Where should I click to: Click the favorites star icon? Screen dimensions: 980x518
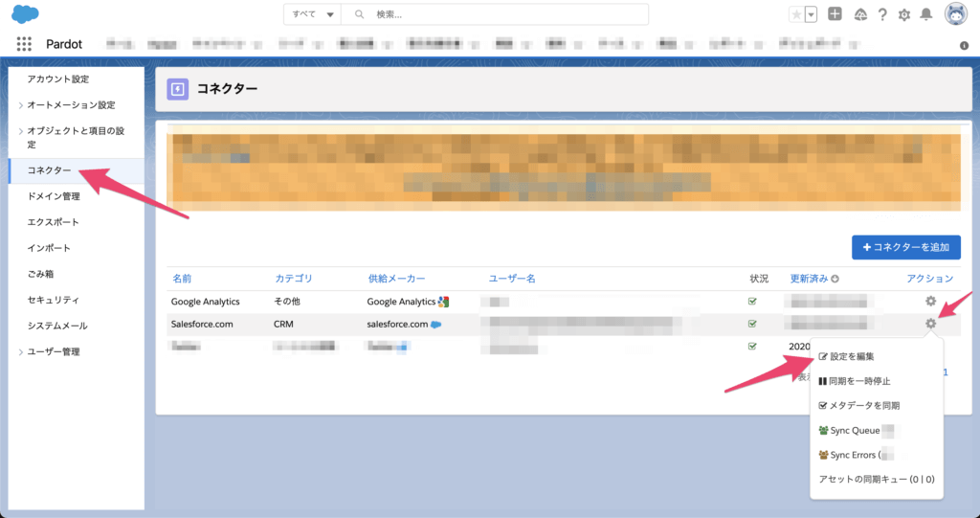pyautogui.click(x=796, y=14)
